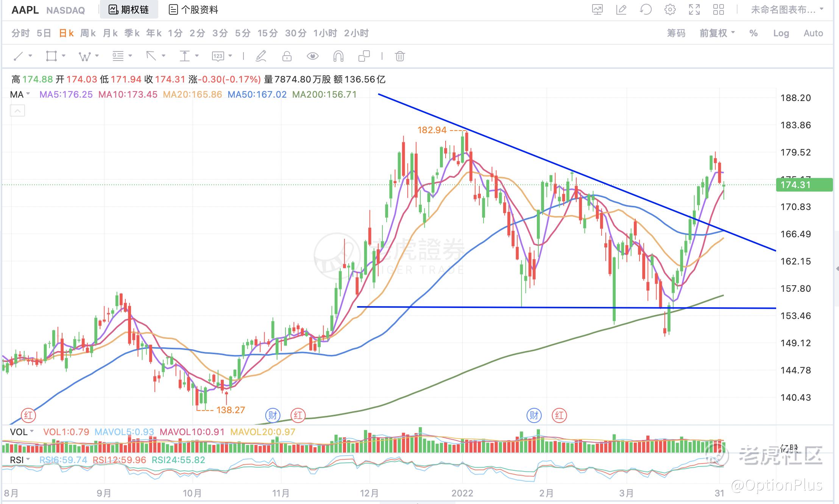Click the 财 earnings marker near February
The height and width of the screenshot is (504, 839).
point(534,415)
